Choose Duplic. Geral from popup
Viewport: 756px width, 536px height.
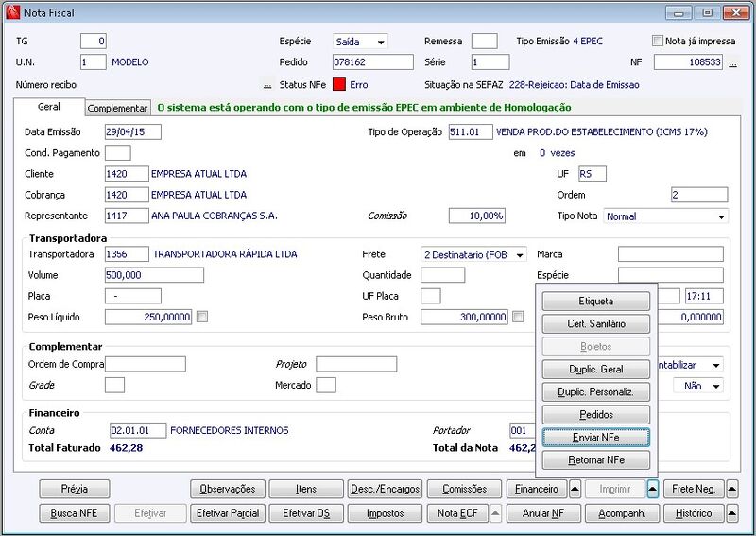[x=596, y=369]
